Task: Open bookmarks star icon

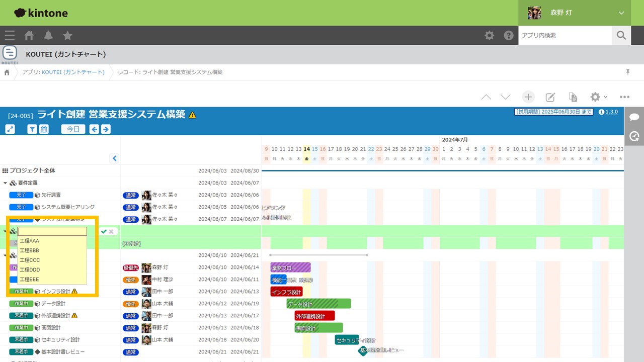Action: tap(67, 35)
